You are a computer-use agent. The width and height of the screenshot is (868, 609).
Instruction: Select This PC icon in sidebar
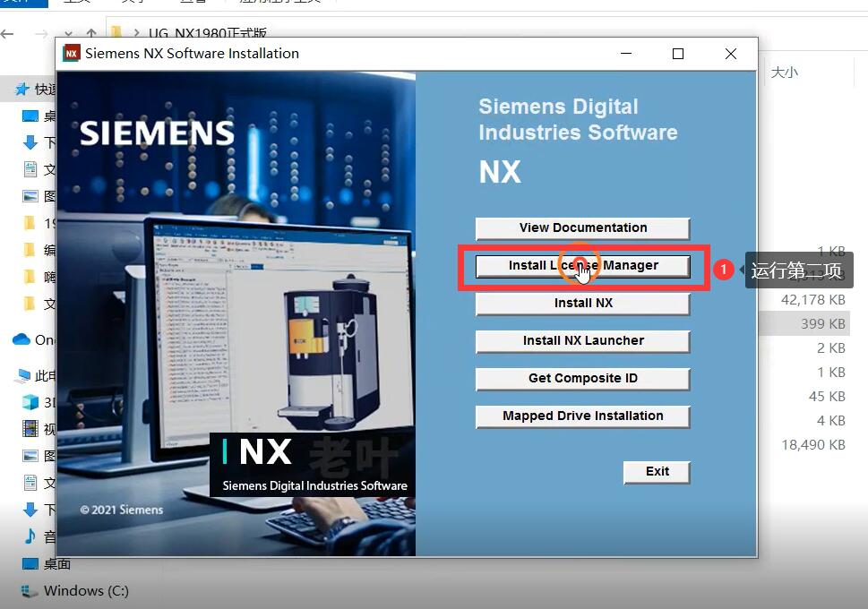24,376
